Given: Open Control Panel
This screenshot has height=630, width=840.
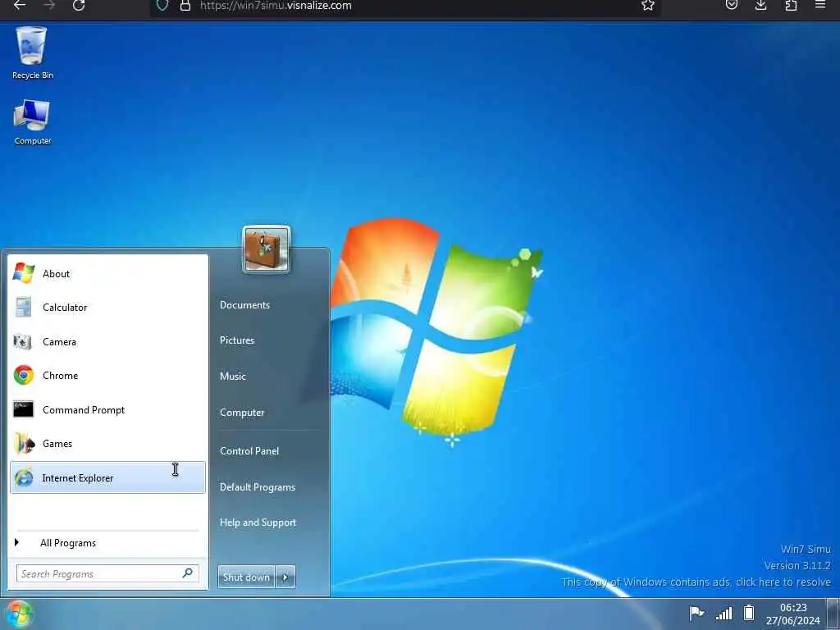Looking at the screenshot, I should pyautogui.click(x=249, y=451).
